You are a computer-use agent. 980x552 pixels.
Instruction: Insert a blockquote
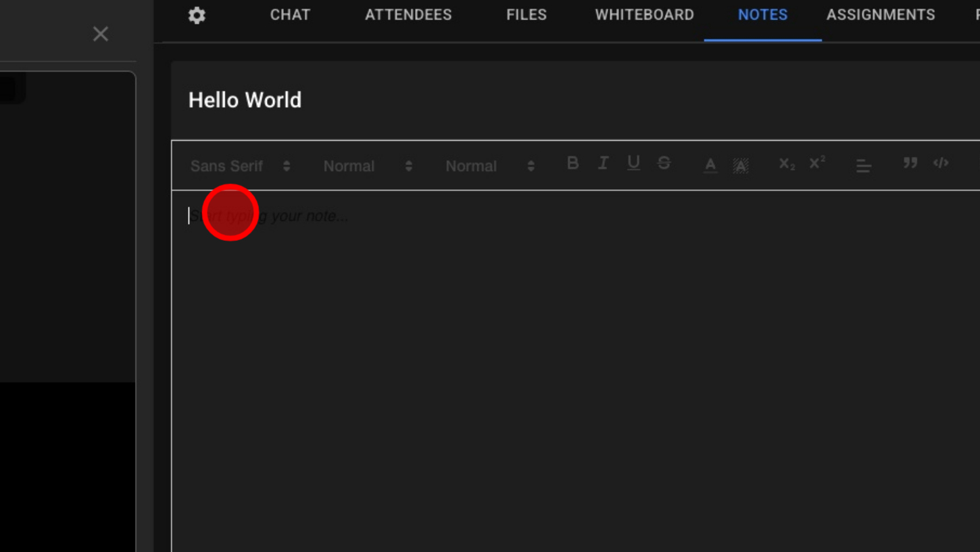point(910,163)
